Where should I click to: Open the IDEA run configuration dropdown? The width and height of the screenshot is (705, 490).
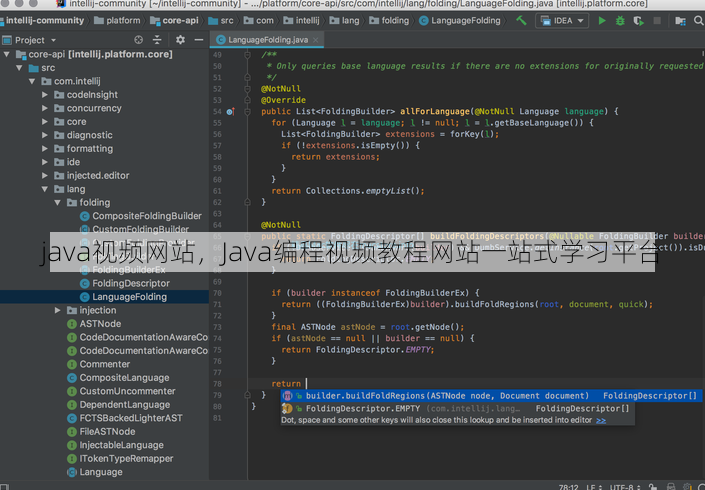[562, 21]
